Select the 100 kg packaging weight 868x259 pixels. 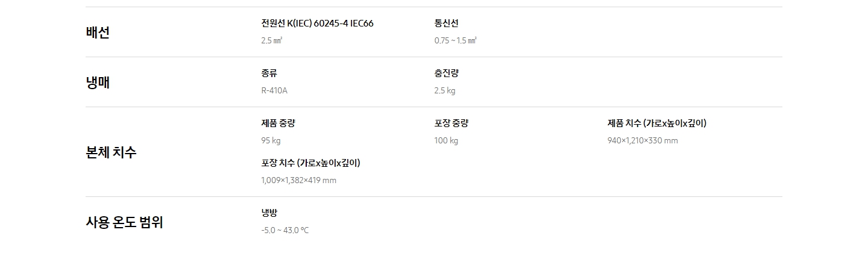tap(446, 141)
